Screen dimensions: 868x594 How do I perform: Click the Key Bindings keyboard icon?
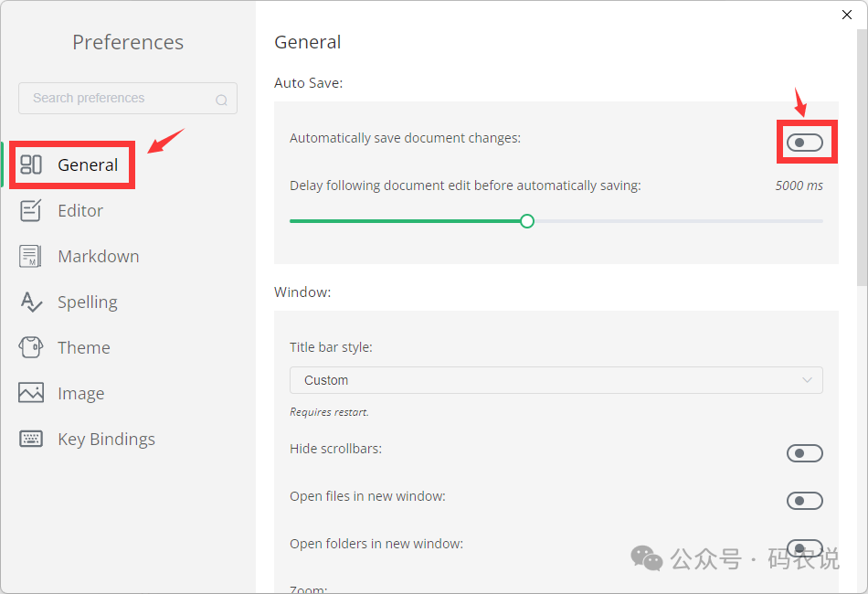coord(31,439)
